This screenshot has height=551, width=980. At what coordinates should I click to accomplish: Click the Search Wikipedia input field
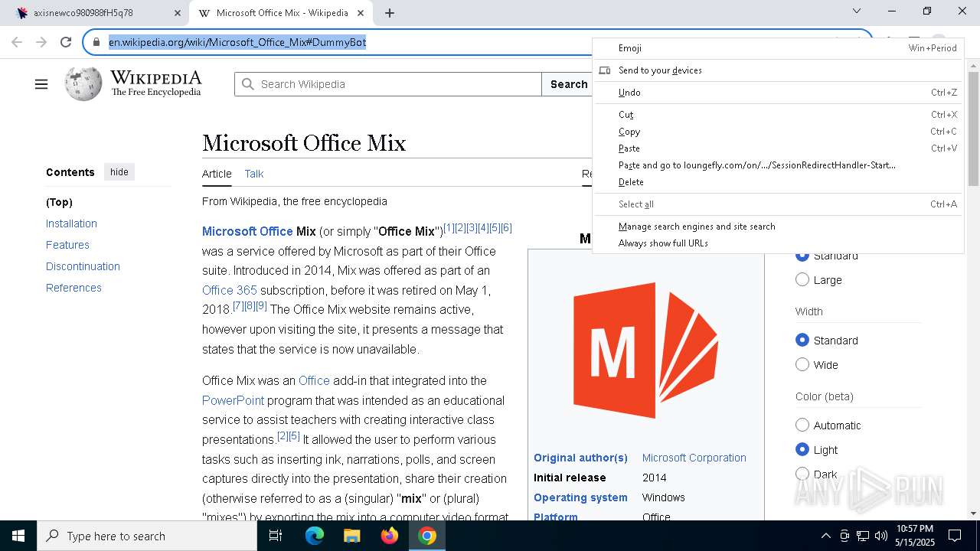pos(388,84)
